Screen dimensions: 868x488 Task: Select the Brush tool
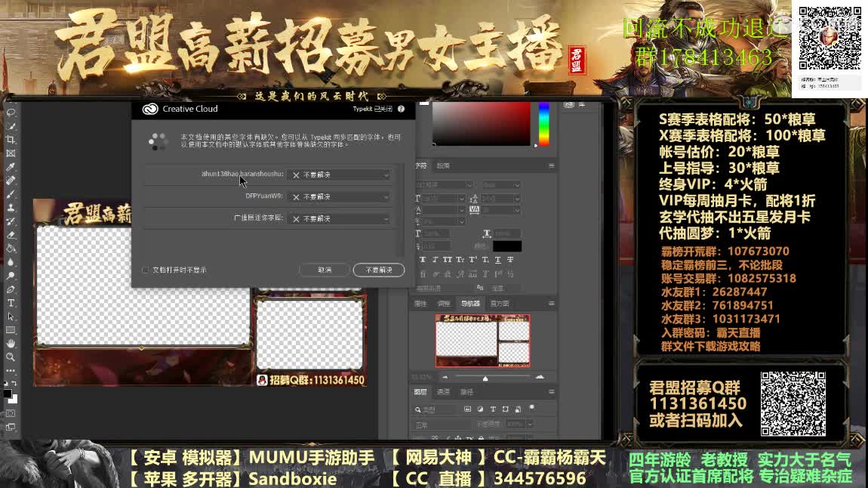[x=11, y=194]
